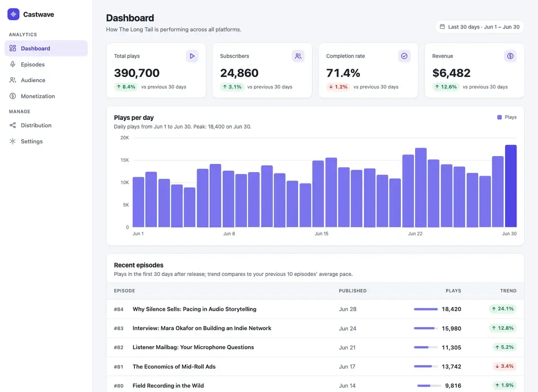Click the 15,980 plays count

(x=451, y=328)
